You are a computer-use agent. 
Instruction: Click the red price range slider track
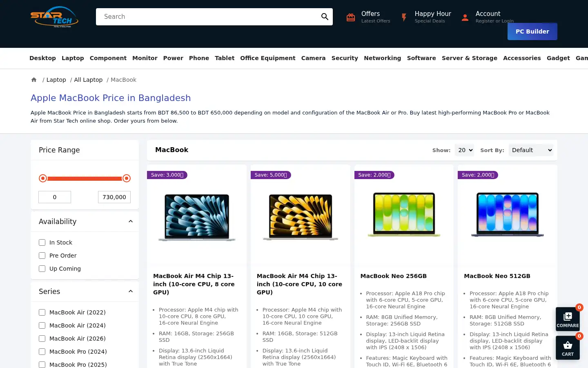[85, 178]
